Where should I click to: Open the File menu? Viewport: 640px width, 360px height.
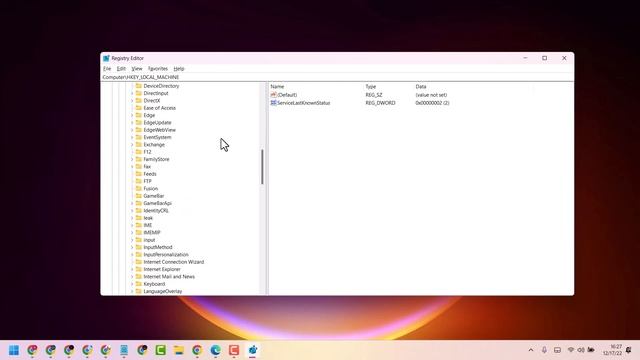[107, 69]
